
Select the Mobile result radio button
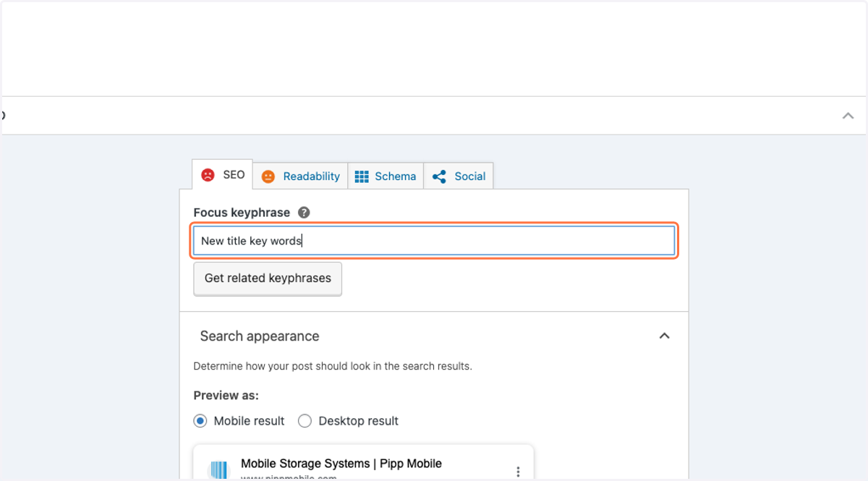(x=200, y=421)
